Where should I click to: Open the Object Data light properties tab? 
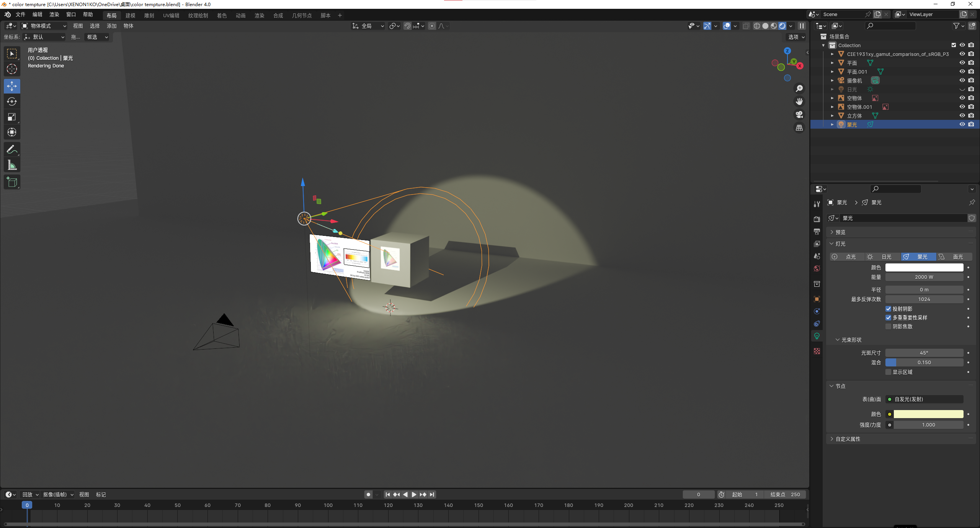pyautogui.click(x=817, y=336)
